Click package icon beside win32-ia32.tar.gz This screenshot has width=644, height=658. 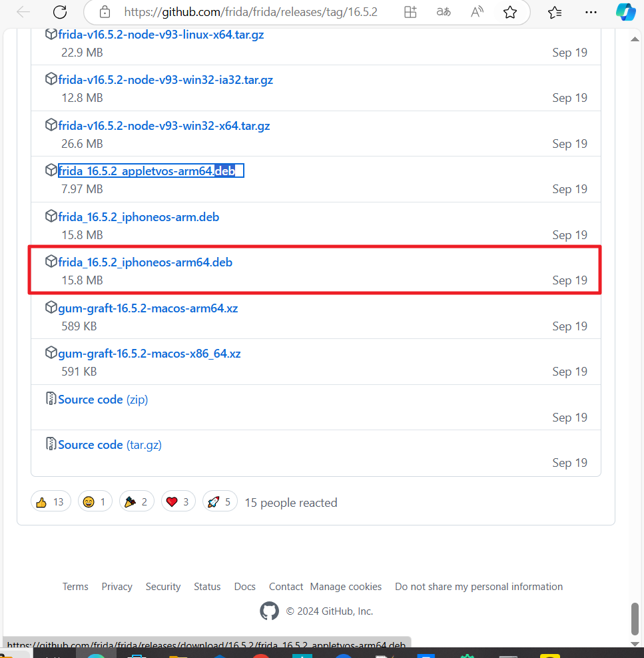click(x=51, y=79)
